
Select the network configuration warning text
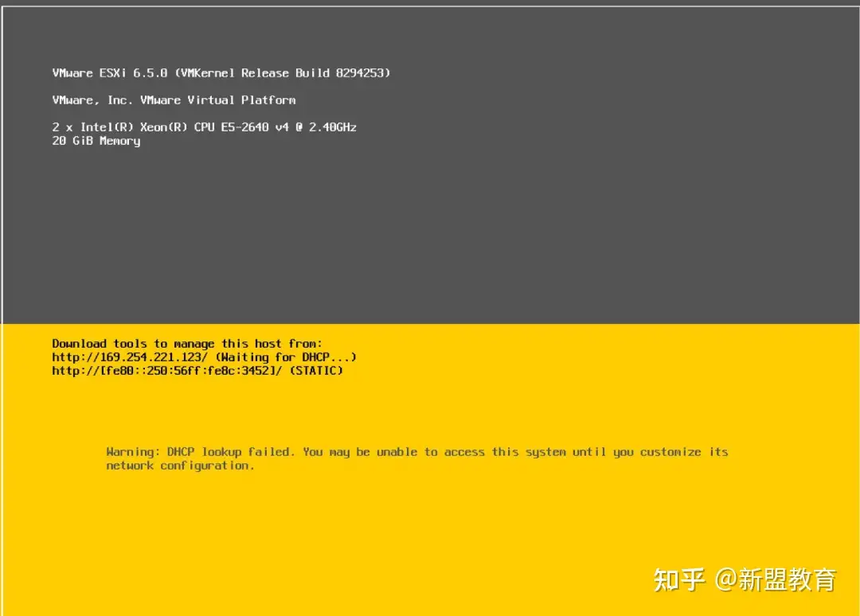coord(180,466)
